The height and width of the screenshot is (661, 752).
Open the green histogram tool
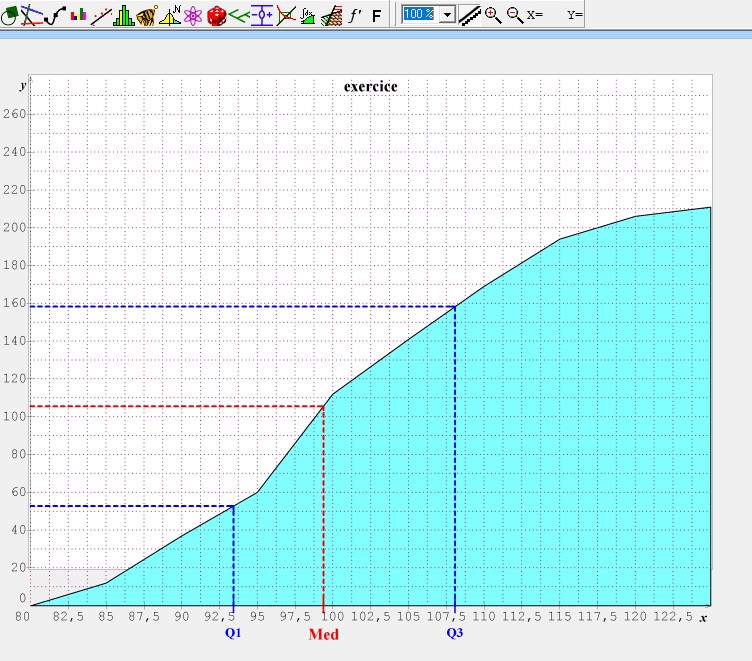124,15
